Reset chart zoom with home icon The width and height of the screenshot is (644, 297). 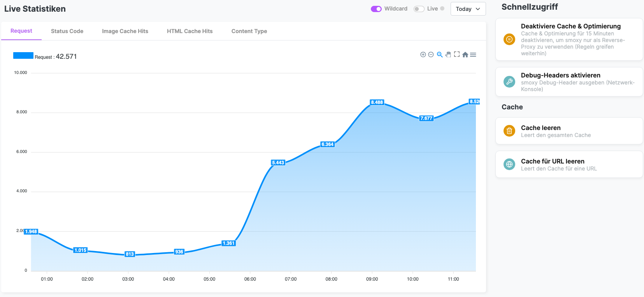tap(465, 54)
